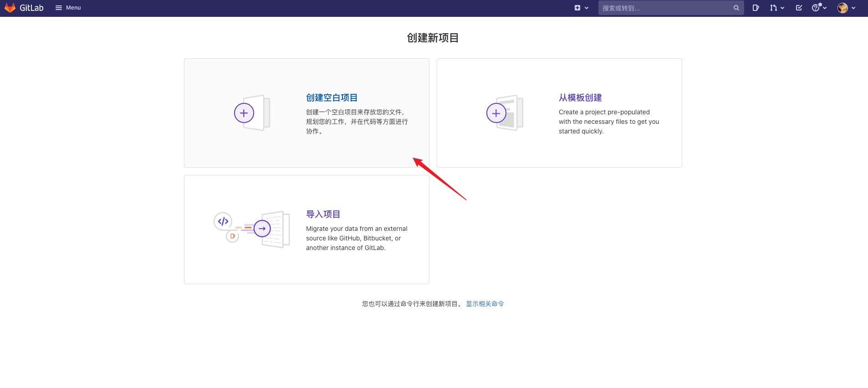Open the plus create-new dropdown
The image size is (868, 388).
pos(582,8)
